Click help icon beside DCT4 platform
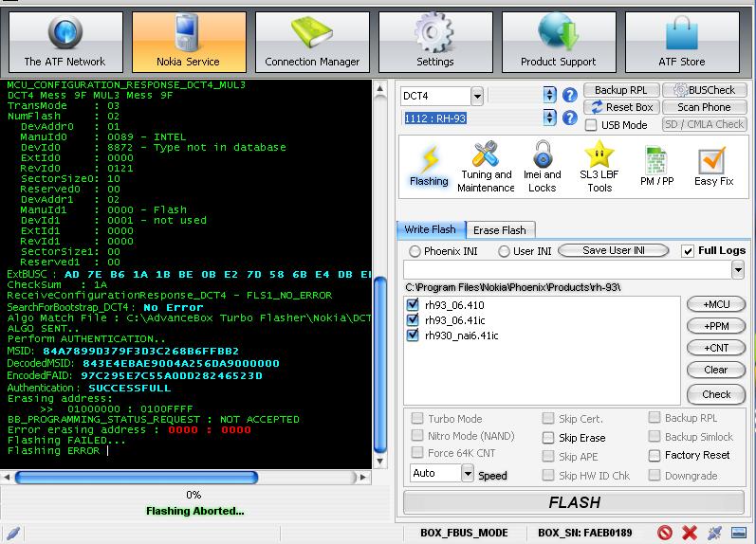Image resolution: width=756 pixels, height=544 pixels. coord(570,95)
